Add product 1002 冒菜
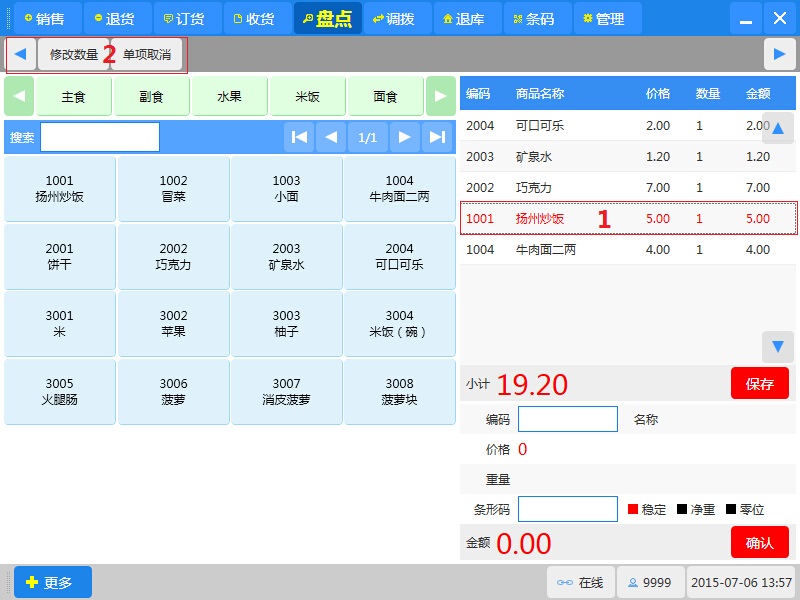The height and width of the screenshot is (600, 800). click(173, 189)
